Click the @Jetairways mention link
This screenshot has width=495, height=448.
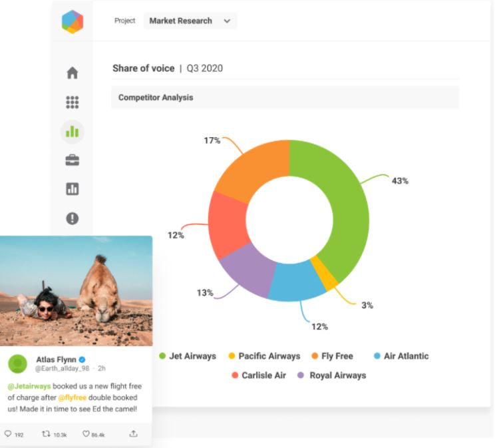pos(29,387)
